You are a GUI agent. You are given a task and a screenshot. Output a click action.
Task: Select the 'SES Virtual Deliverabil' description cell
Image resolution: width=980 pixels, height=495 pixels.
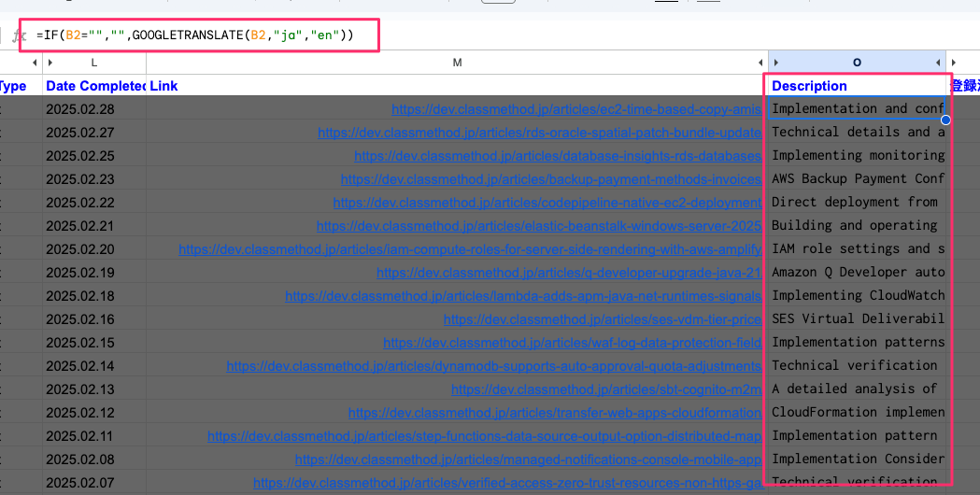pyautogui.click(x=857, y=318)
